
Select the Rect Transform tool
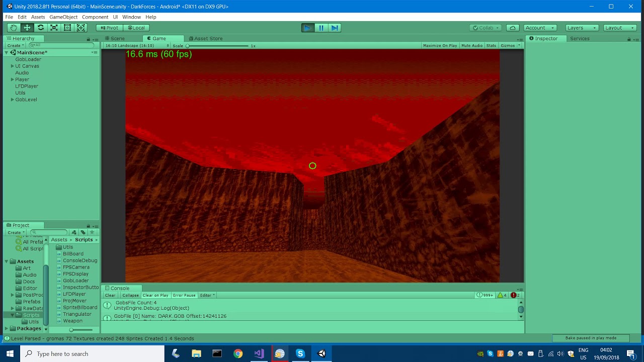(67, 27)
